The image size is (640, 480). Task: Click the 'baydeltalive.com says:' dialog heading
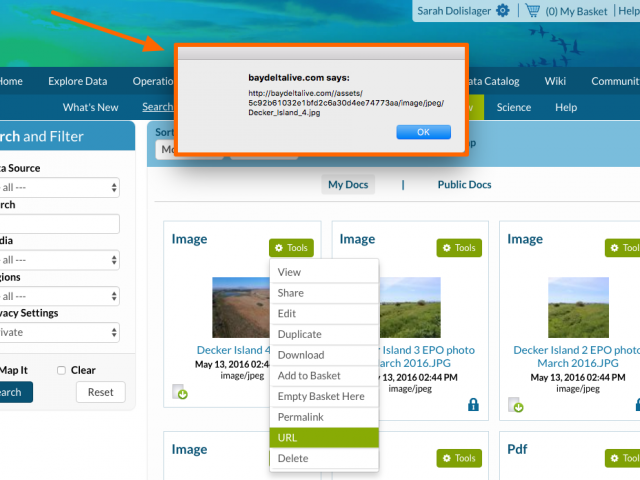tap(299, 78)
